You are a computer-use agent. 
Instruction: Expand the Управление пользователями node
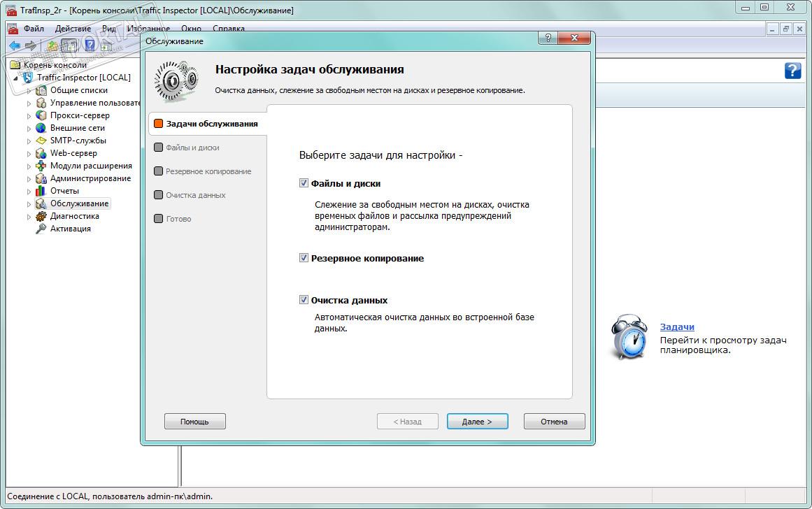coord(29,103)
